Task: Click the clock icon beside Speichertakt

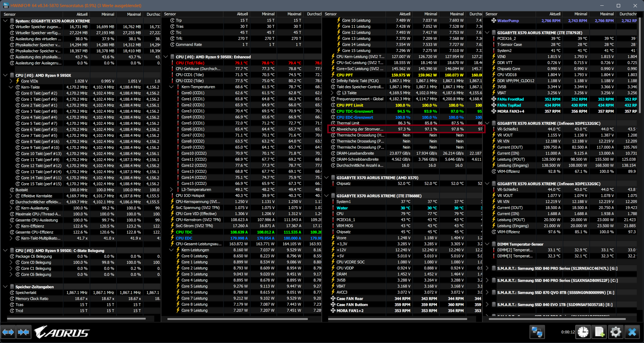Action: point(12,292)
